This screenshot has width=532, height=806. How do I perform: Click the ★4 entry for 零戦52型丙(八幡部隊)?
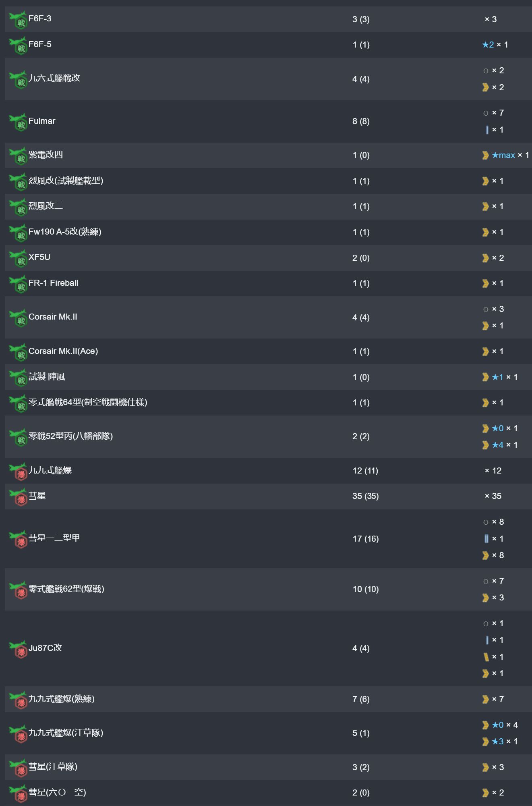point(498,445)
